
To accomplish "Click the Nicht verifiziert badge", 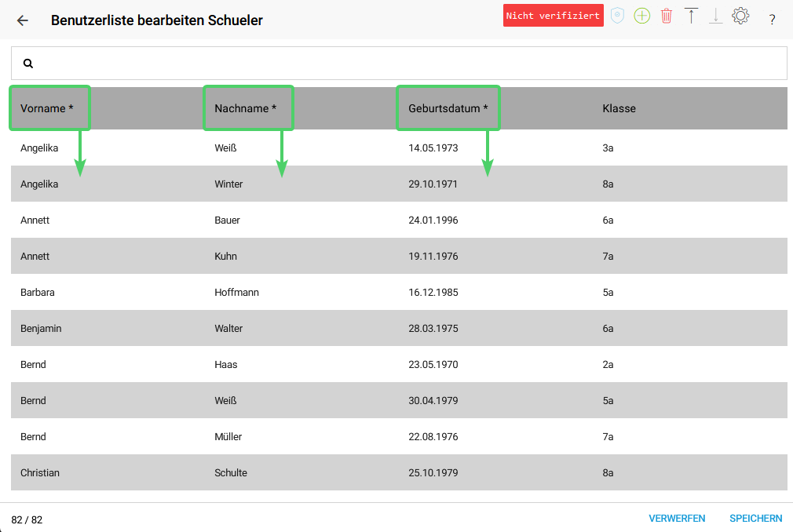I will pyautogui.click(x=554, y=16).
